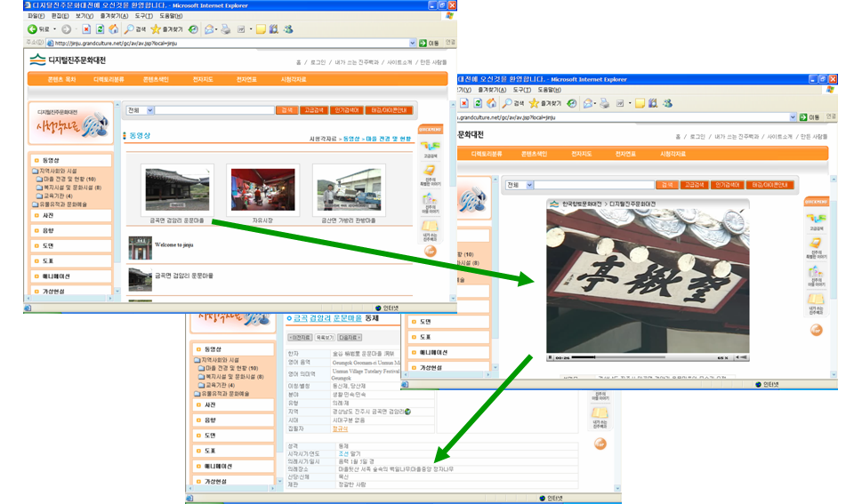This screenshot has width=854, height=504.
Task: Open 금산면 가방리 관방마을 thumbnail
Action: pos(349,189)
